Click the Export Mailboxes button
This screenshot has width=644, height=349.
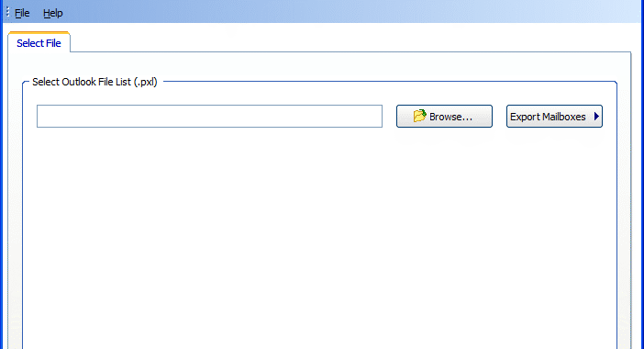coord(554,117)
